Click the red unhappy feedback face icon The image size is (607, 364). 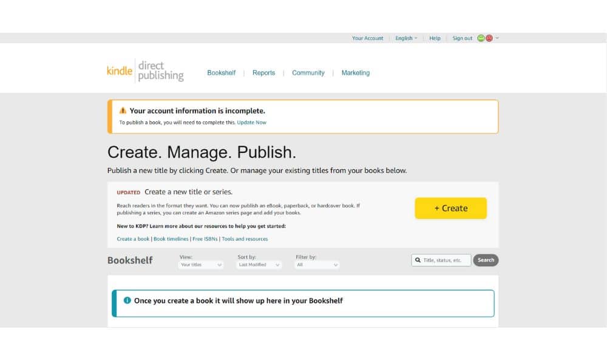[489, 38]
